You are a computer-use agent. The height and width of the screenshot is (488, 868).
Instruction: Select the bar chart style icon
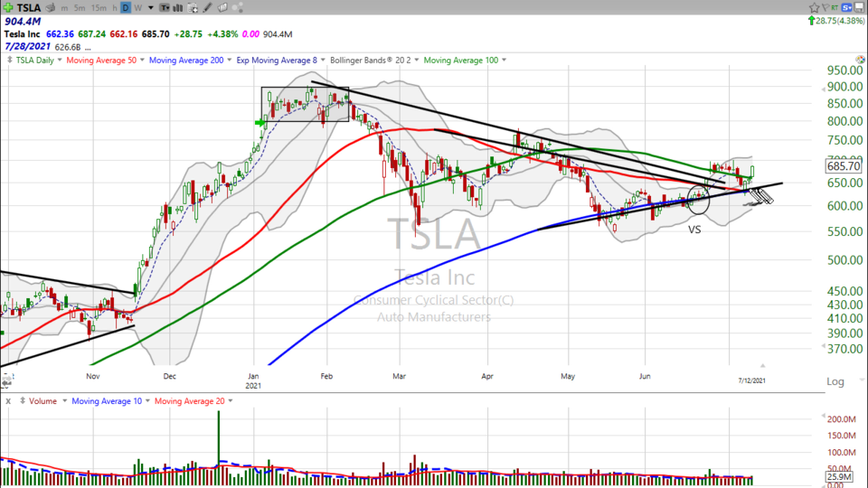pyautogui.click(x=178, y=8)
